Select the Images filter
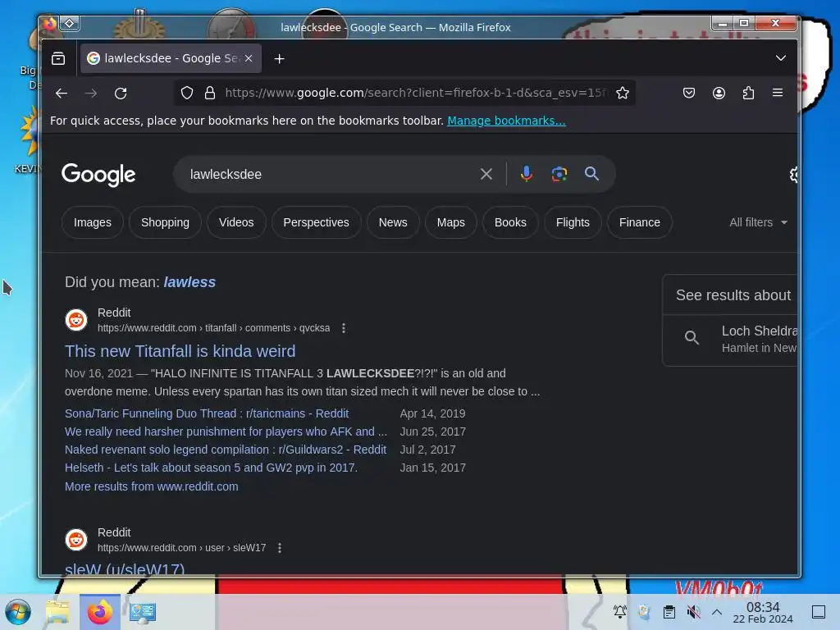The image size is (840, 630). pyautogui.click(x=93, y=222)
